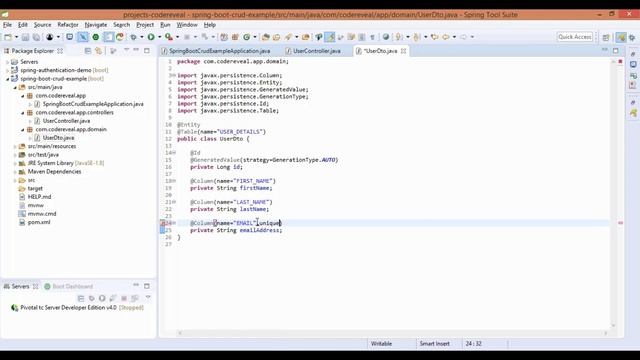
Task: Select JRE System Library node
Action: [x=61, y=163]
